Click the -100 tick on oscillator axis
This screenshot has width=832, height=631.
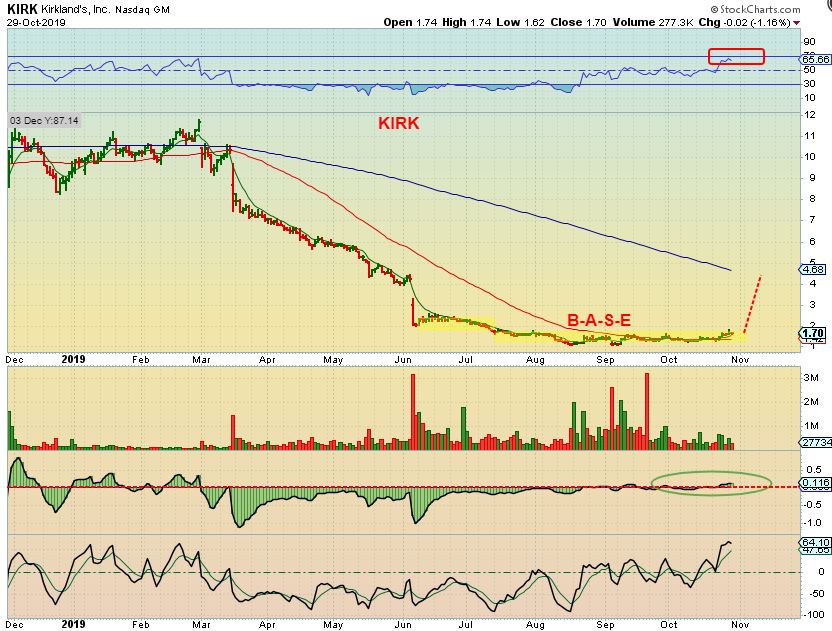pos(812,615)
